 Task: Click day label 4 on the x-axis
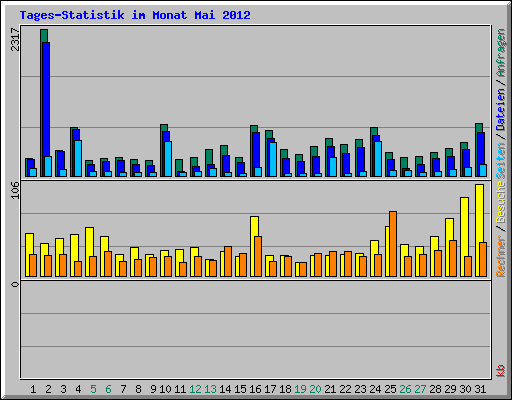[x=78, y=389]
